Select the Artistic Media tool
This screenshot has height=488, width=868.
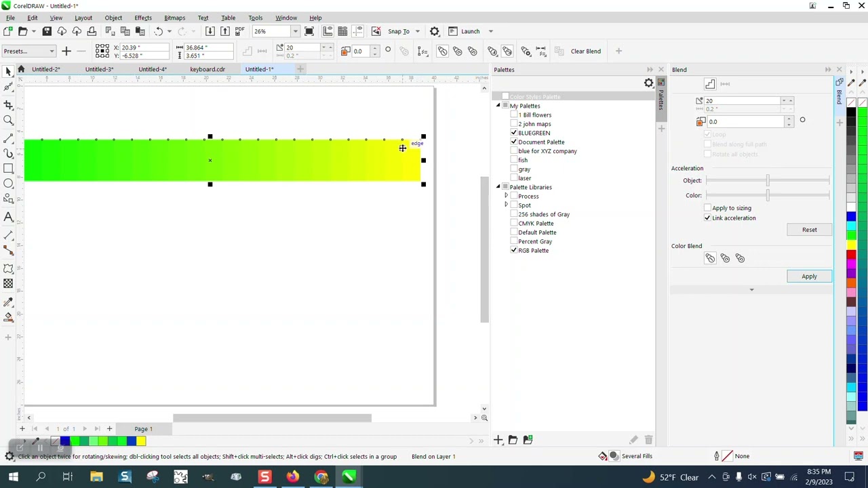pos(8,153)
